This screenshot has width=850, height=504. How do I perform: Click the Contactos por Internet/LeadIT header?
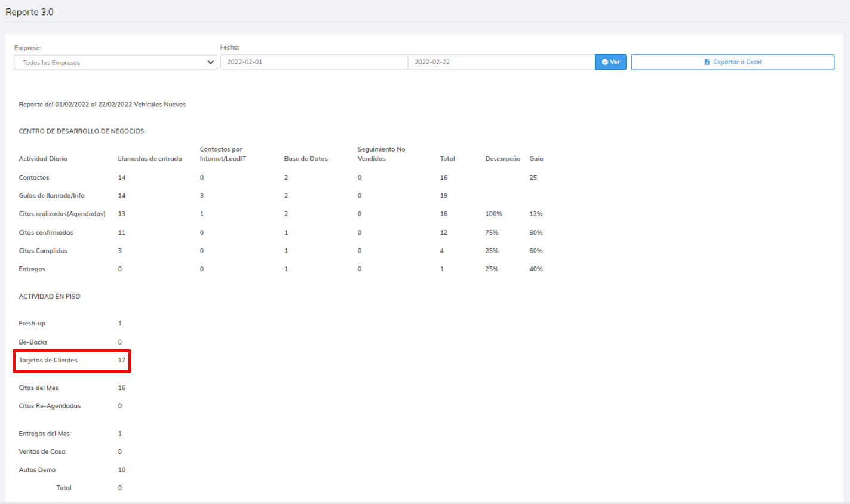click(x=222, y=154)
